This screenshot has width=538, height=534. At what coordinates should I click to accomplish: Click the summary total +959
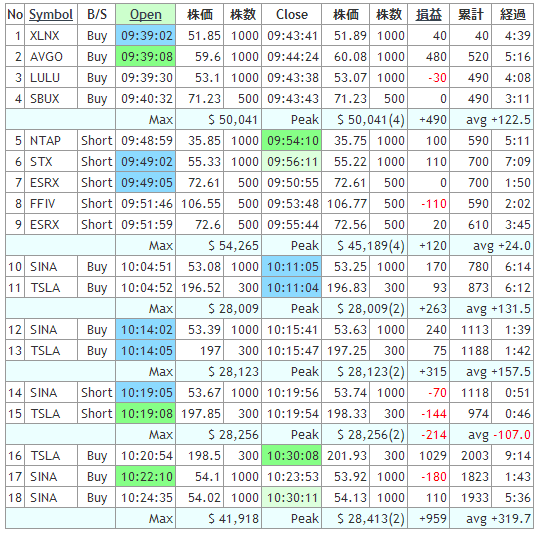click(433, 518)
